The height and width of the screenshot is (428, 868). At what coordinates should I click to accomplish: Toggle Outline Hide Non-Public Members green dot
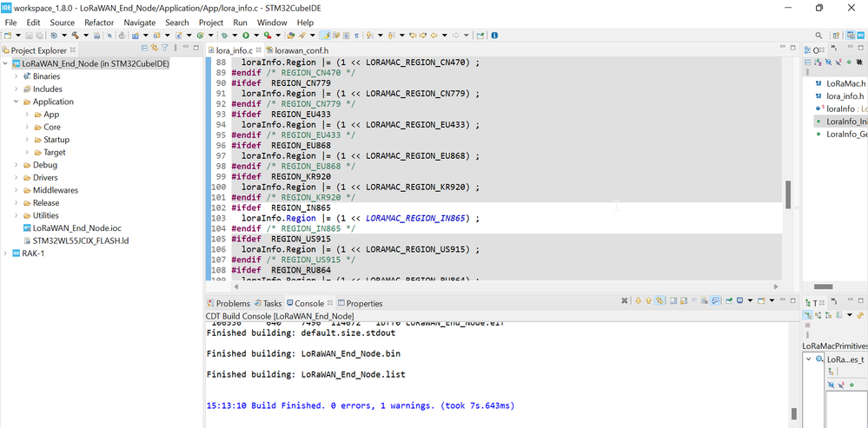coord(849,62)
